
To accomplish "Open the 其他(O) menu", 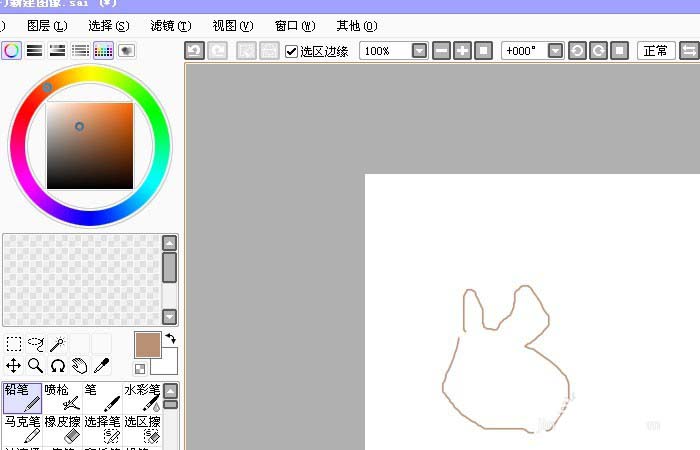I will click(x=357, y=26).
